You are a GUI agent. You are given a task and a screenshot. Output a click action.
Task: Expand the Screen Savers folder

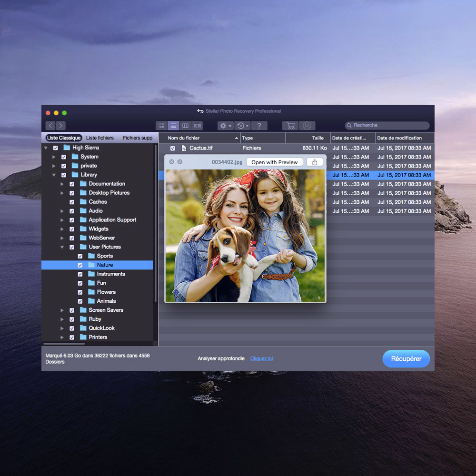[62, 310]
